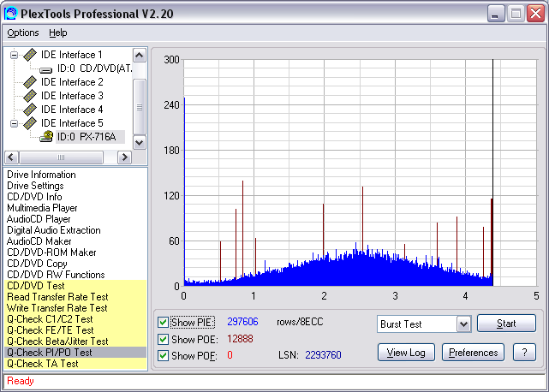549x392 pixels.
Task: Click the CD/DVD drive icon under IDE Interface 1
Action: pyautogui.click(x=46, y=69)
